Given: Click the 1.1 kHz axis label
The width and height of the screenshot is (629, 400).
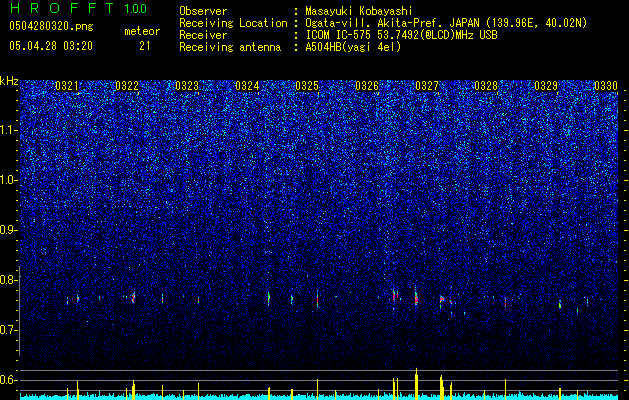Looking at the screenshot, I should pyautogui.click(x=9, y=130).
